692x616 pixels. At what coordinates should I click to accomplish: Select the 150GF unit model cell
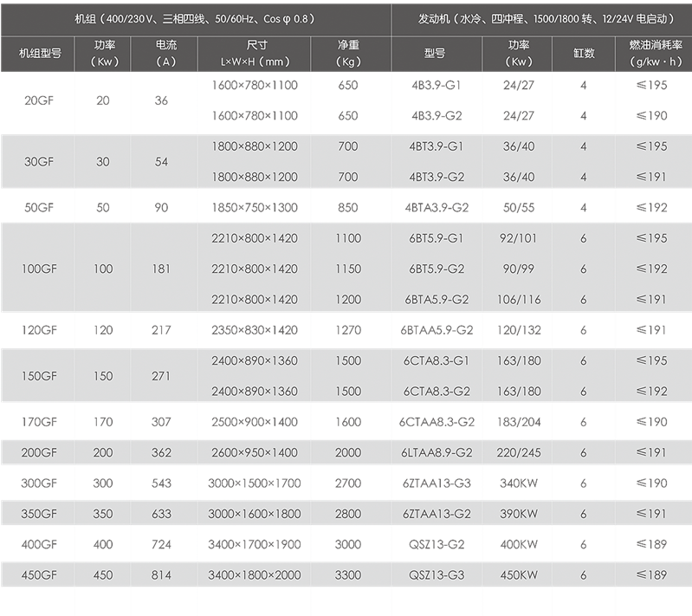tap(39, 376)
